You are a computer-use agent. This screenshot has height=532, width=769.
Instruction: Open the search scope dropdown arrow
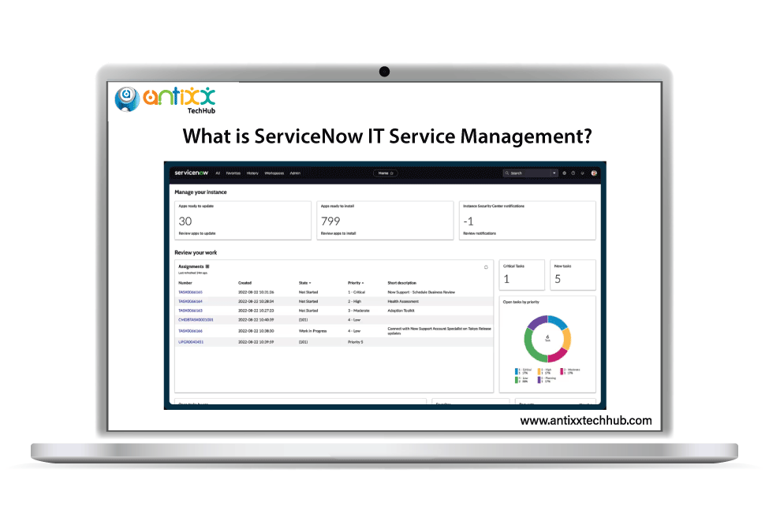[x=554, y=173]
